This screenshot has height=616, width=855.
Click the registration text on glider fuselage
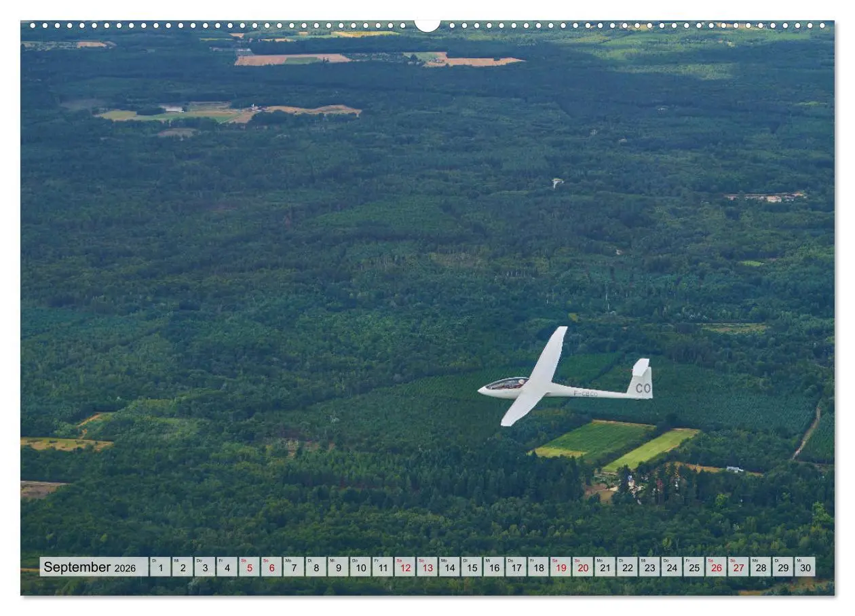point(586,393)
